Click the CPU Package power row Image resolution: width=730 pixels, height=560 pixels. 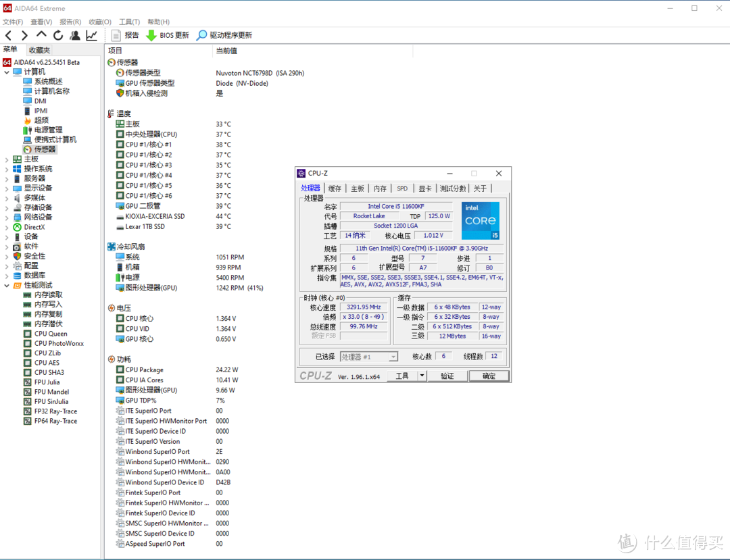[177, 370]
